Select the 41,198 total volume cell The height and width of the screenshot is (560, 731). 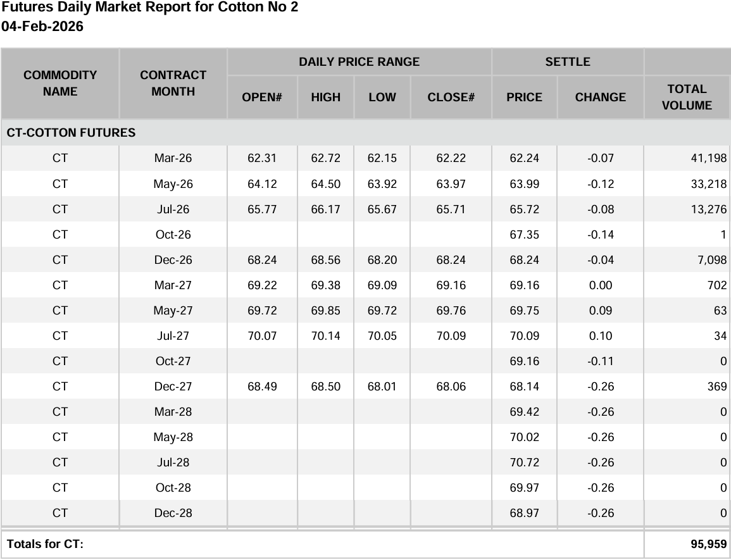tap(708, 158)
